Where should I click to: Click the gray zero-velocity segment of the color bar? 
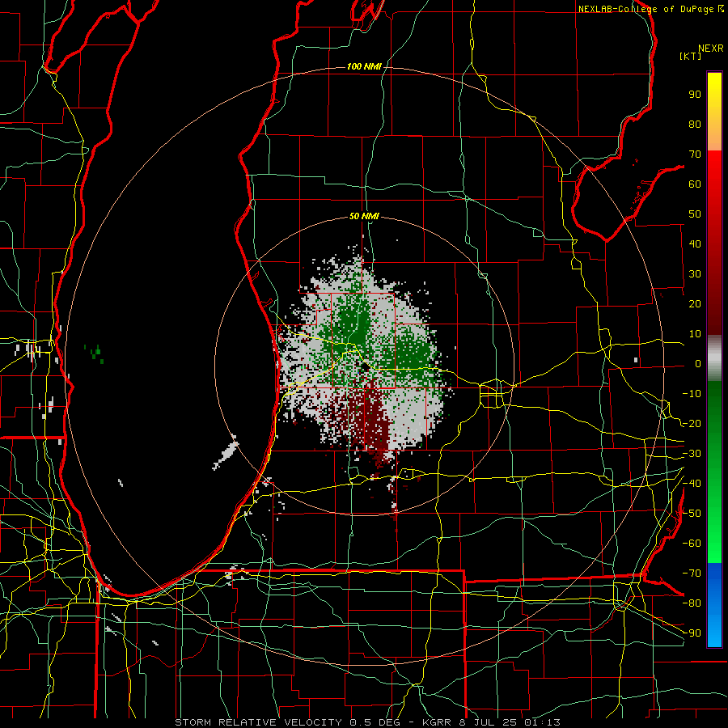(x=714, y=358)
